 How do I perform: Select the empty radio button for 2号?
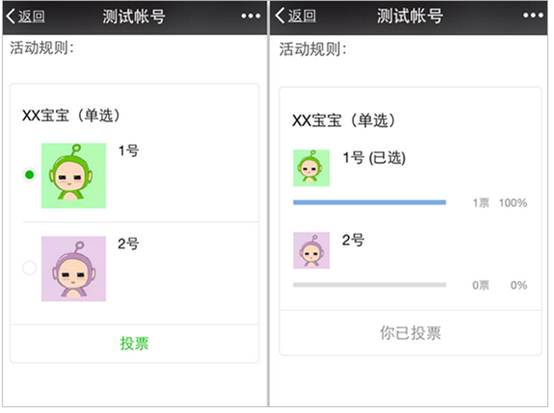click(29, 267)
